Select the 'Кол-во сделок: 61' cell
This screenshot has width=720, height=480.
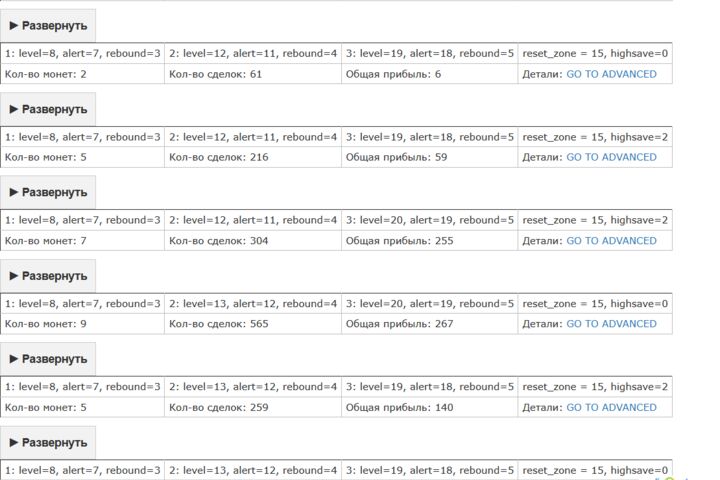[x=253, y=74]
